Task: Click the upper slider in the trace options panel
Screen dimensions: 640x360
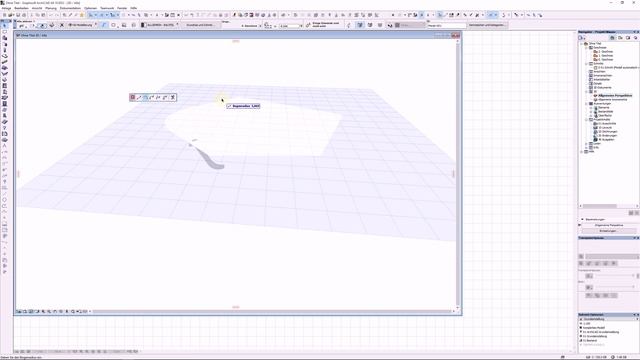Action: 616,276
